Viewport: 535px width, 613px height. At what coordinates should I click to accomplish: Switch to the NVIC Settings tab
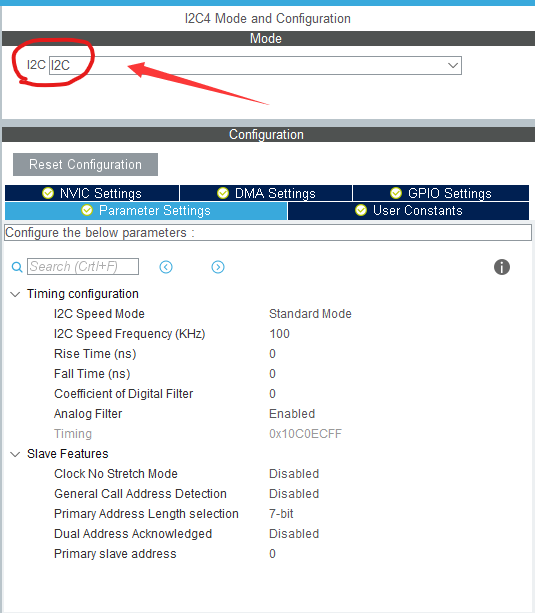pyautogui.click(x=92, y=193)
